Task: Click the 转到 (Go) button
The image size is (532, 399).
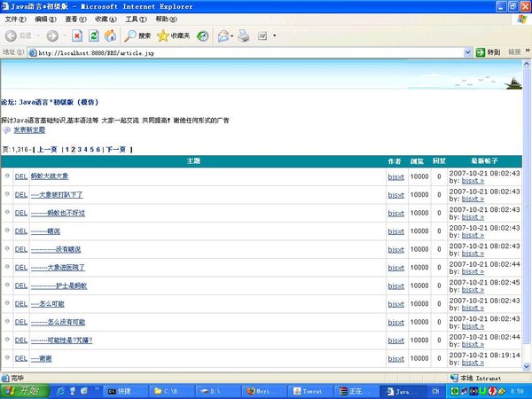Action: pos(489,52)
